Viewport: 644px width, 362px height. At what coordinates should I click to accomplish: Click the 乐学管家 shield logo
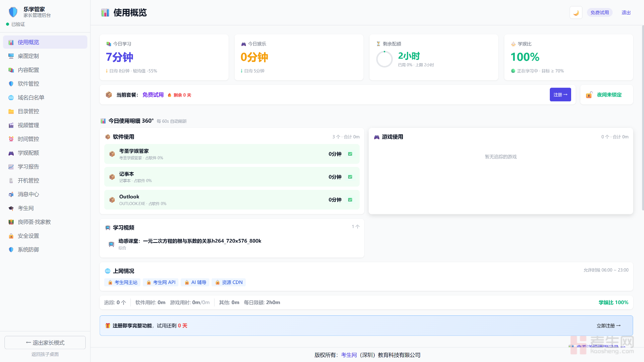[13, 12]
